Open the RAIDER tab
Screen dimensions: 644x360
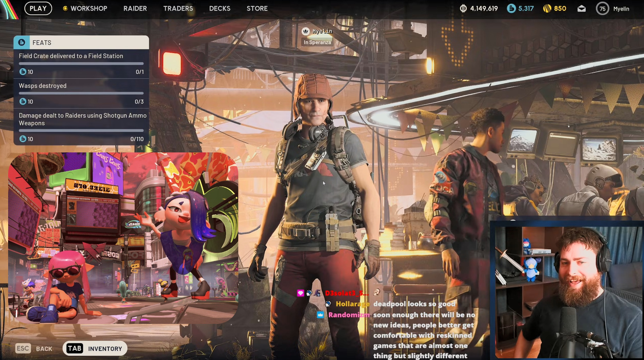(x=135, y=8)
